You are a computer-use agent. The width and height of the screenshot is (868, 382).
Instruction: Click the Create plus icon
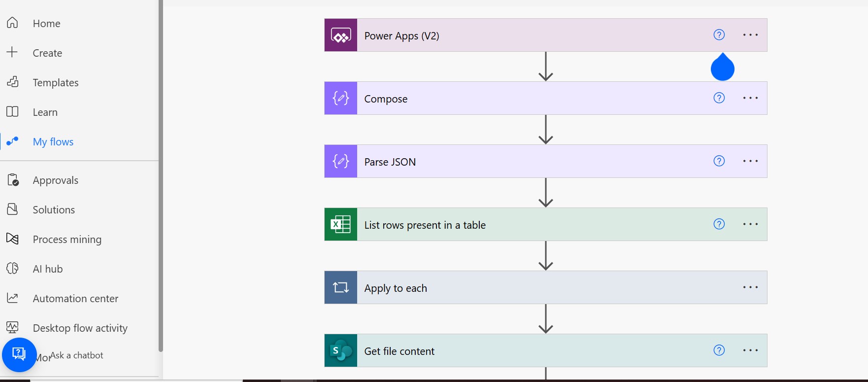point(12,52)
